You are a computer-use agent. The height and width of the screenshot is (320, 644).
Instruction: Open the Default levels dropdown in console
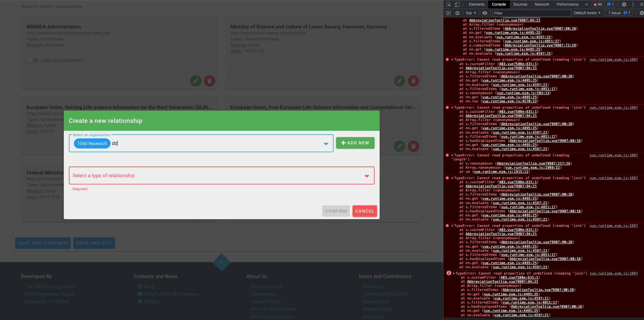click(587, 13)
